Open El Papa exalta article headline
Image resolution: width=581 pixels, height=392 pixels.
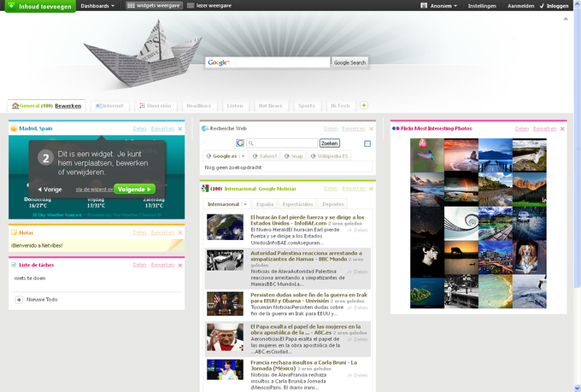305,330
